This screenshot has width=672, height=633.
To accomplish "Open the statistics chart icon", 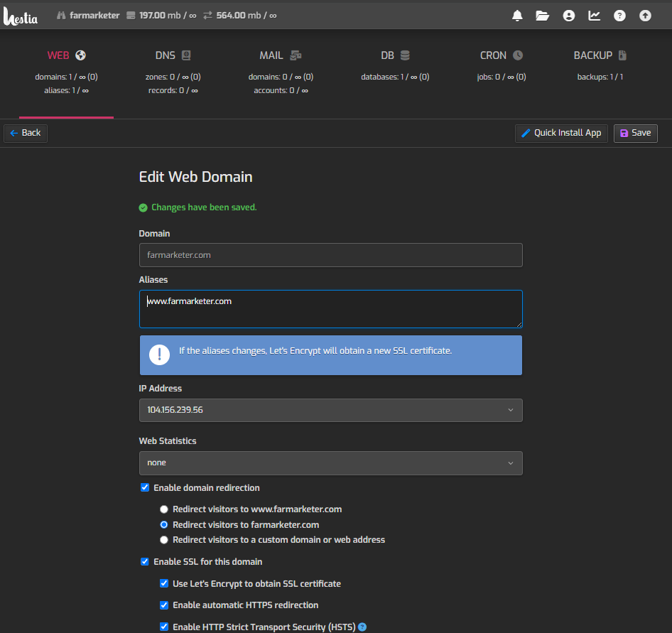I will (x=594, y=16).
